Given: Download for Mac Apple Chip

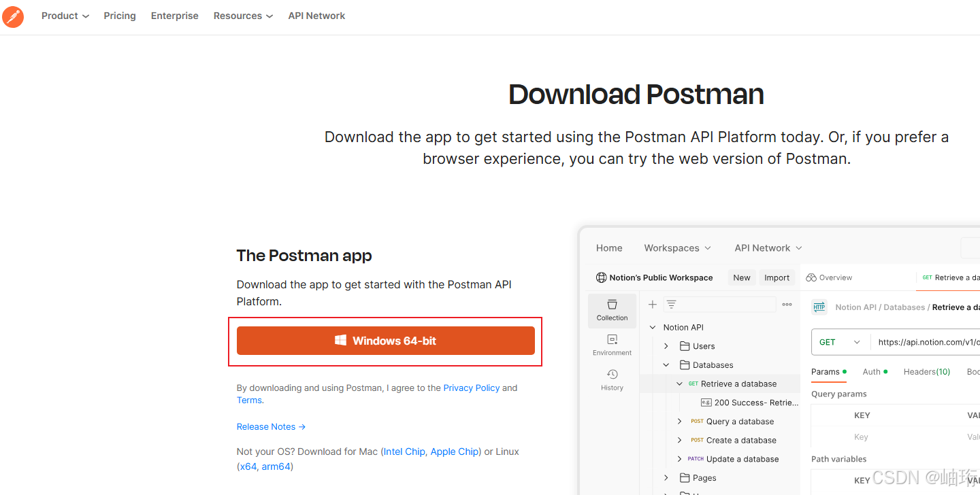Looking at the screenshot, I should tap(455, 451).
